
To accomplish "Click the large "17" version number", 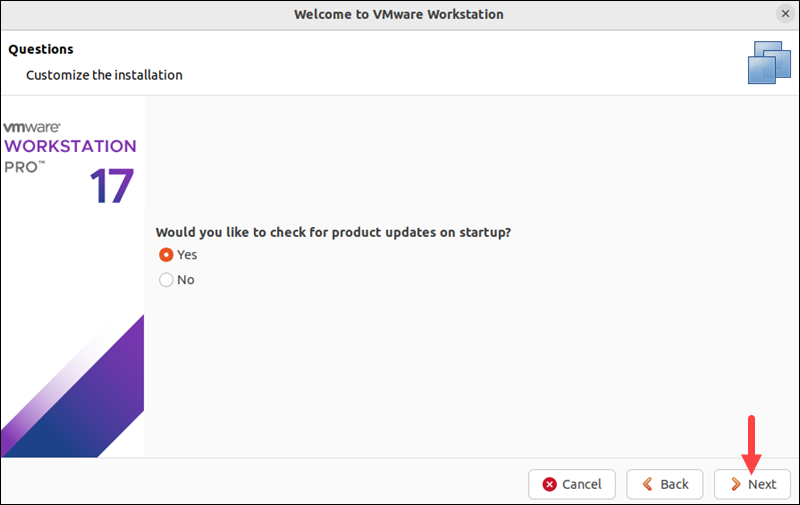I will point(111,185).
